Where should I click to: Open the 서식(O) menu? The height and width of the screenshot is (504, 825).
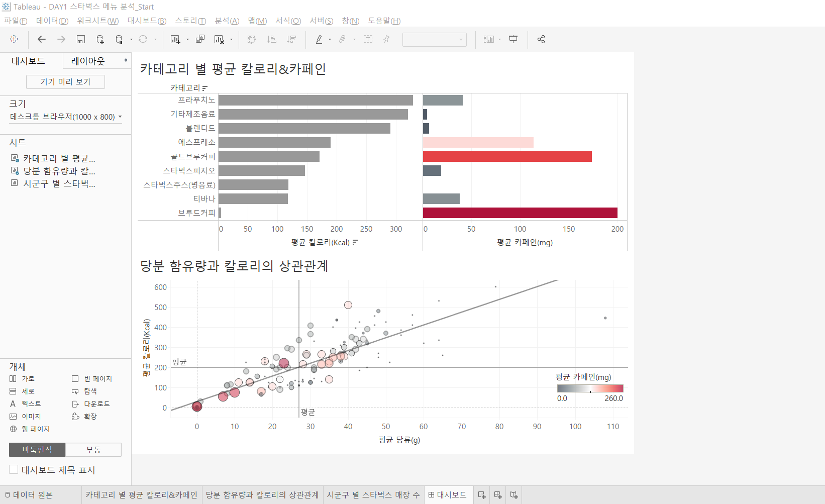[288, 21]
